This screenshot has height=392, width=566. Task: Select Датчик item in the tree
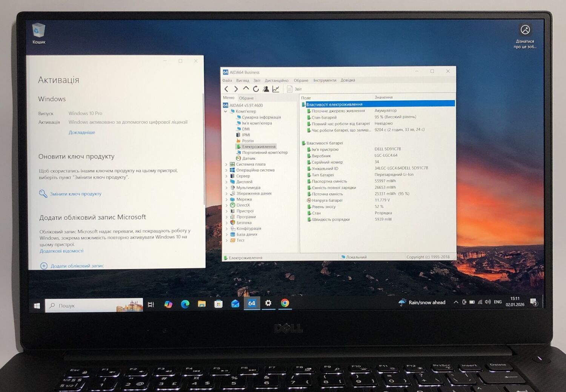(249, 159)
